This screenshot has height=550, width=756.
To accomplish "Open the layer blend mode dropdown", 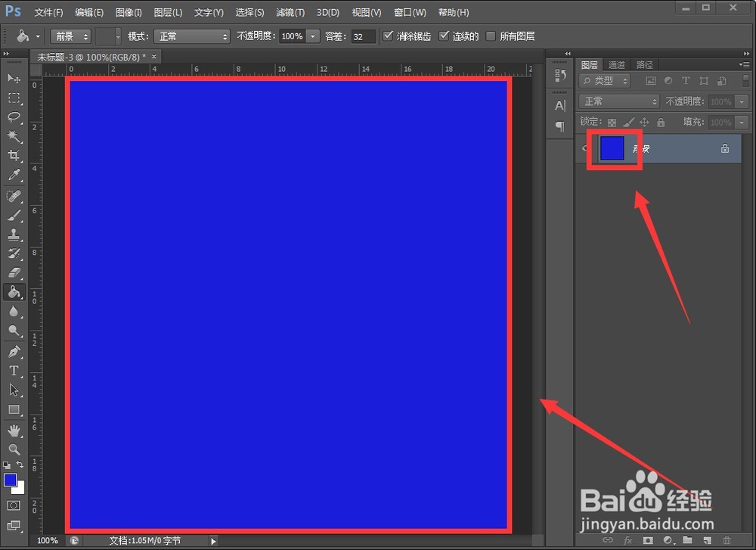I will pyautogui.click(x=619, y=101).
